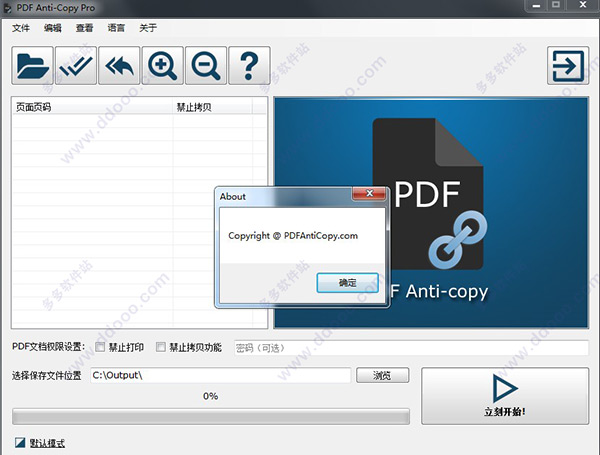The width and height of the screenshot is (600, 455).
Task: Close the About dialog with red X
Action: 369,193
